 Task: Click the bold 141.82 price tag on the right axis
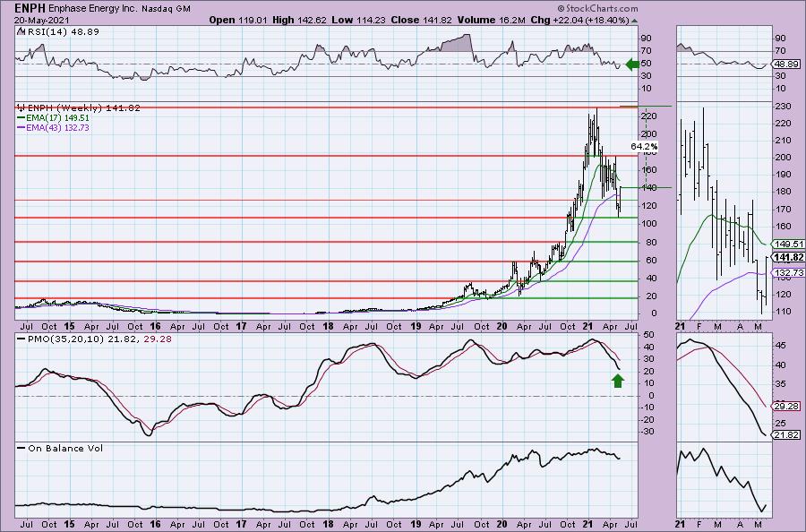(788, 258)
